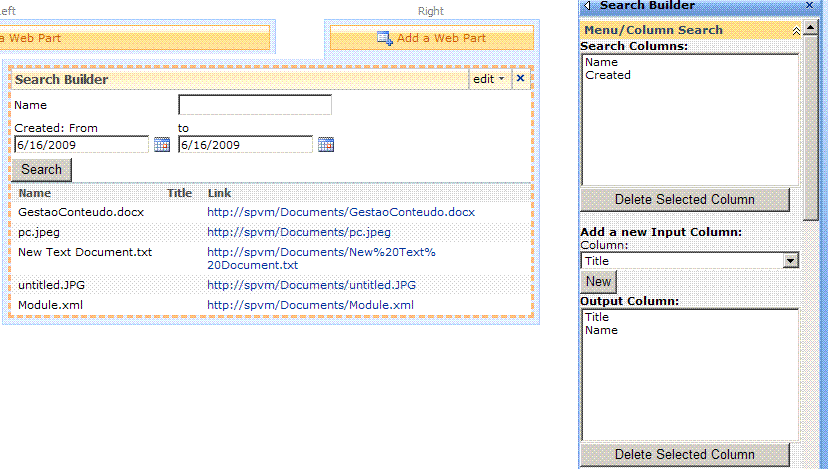Image resolution: width=828 pixels, height=469 pixels.
Task: Focus the Name search input field
Action: [255, 105]
